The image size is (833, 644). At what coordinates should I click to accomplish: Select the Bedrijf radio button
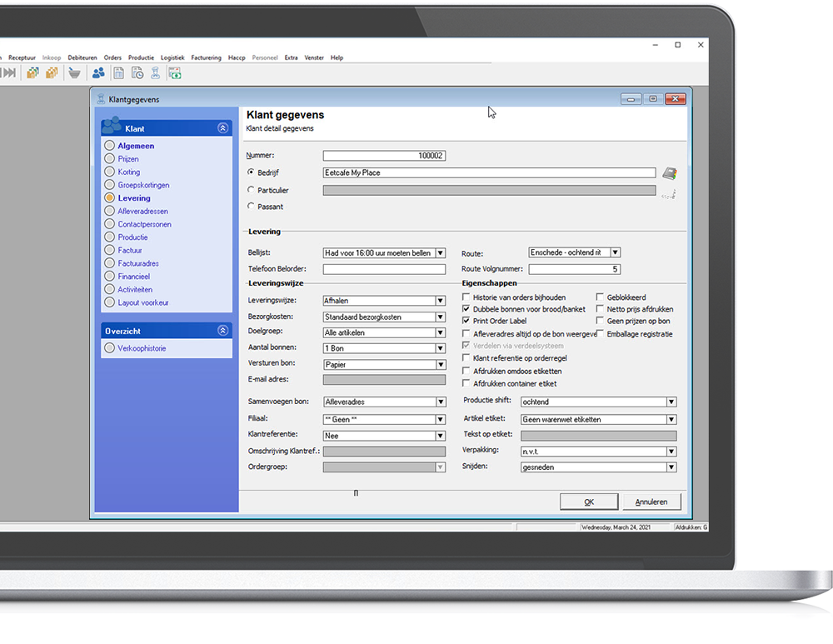tap(251, 172)
